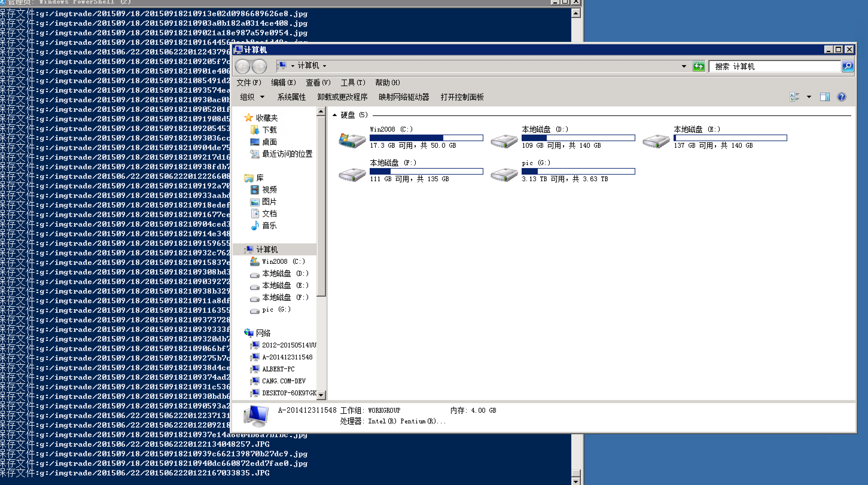The image size is (868, 485).
Task: Open the address bar history dropdown
Action: click(x=684, y=66)
